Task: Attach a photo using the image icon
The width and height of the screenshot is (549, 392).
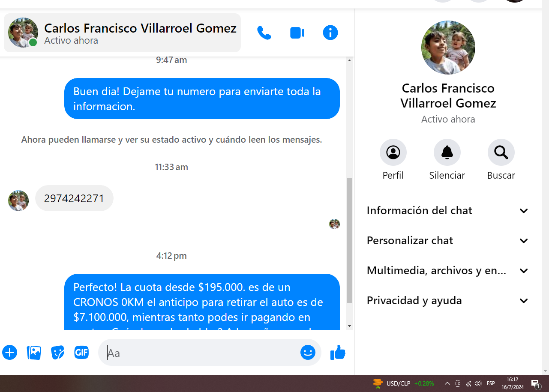Action: click(x=34, y=353)
